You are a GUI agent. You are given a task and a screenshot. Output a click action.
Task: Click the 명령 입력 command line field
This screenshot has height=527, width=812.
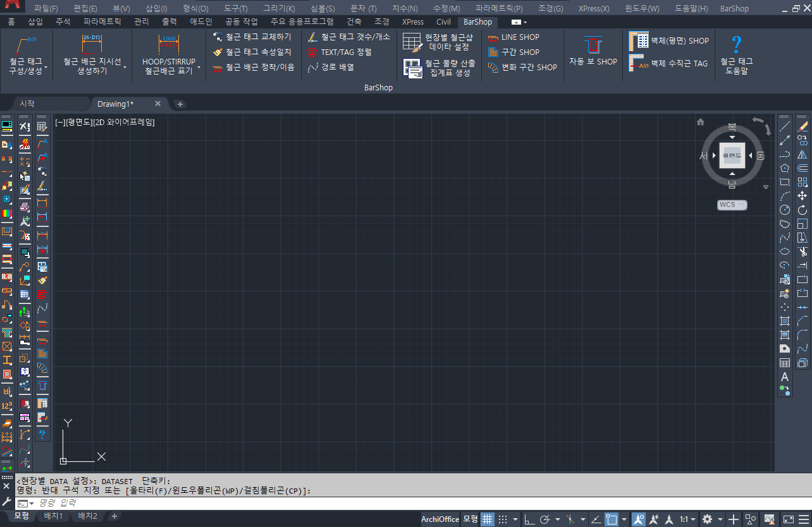pos(253,503)
